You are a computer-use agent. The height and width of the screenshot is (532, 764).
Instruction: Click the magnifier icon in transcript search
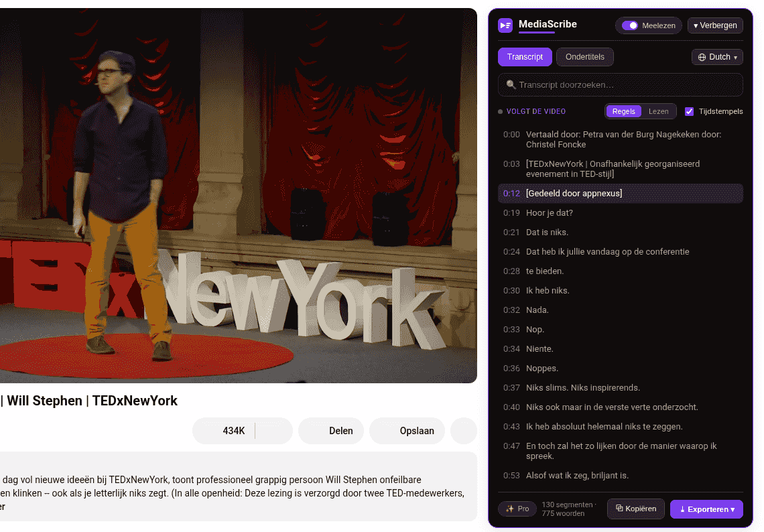[511, 85]
